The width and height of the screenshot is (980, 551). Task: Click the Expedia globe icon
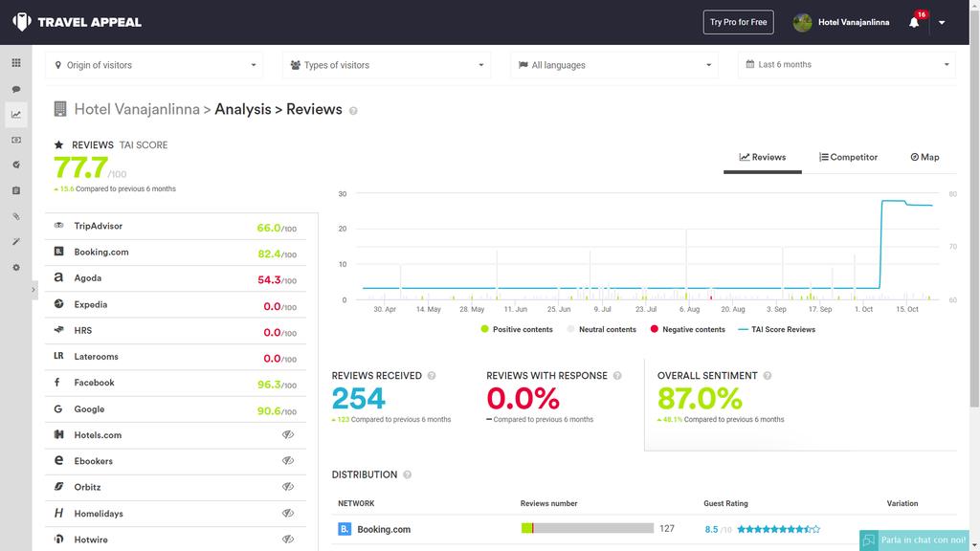click(x=58, y=303)
